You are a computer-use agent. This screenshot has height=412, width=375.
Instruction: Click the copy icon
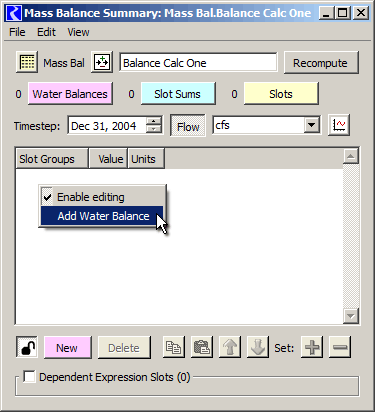point(174,347)
